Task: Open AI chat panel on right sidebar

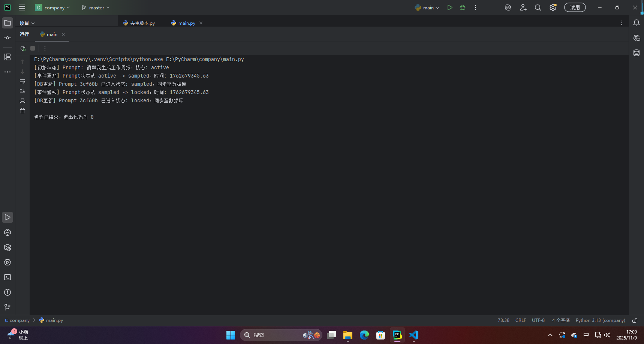Action: click(x=637, y=38)
